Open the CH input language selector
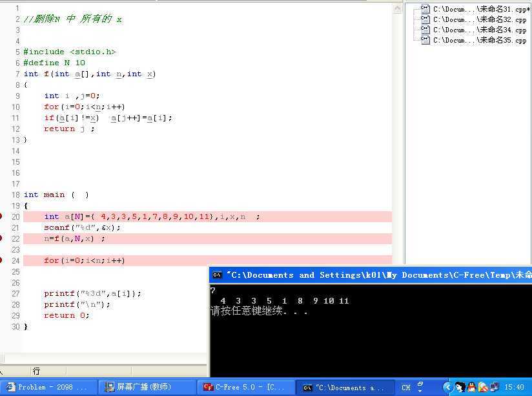 coord(406,388)
